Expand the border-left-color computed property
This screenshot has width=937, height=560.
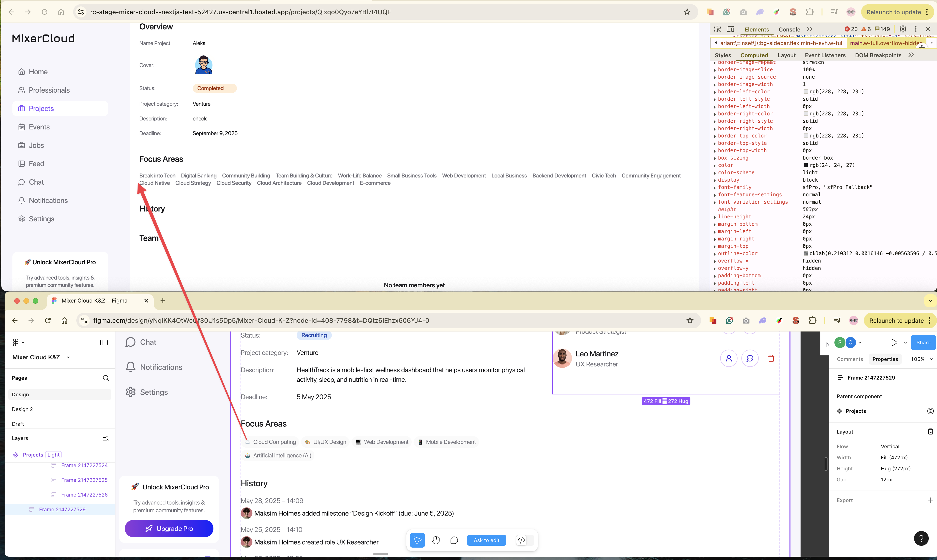pyautogui.click(x=715, y=92)
